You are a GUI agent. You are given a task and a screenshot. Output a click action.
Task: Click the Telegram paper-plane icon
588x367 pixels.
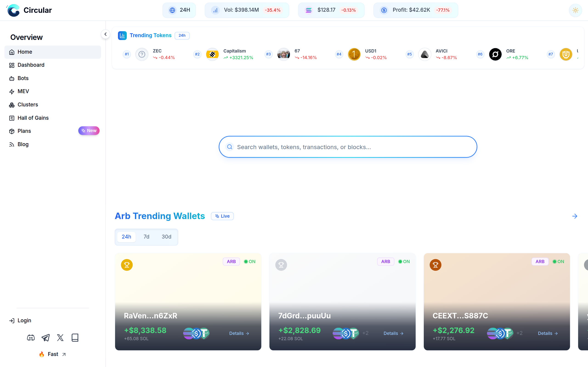(45, 338)
